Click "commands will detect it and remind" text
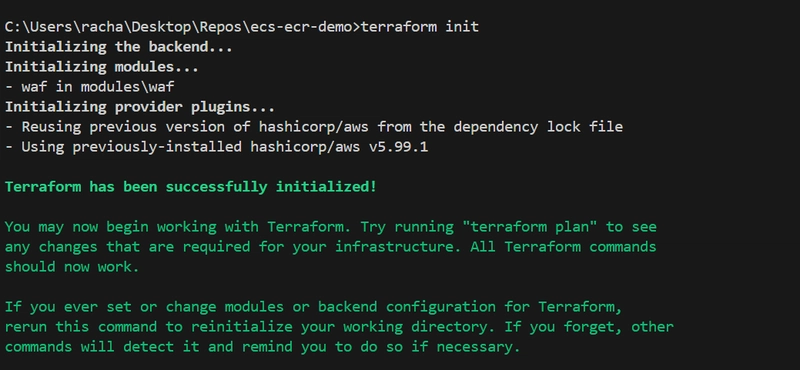The height and width of the screenshot is (370, 800). coord(148,348)
